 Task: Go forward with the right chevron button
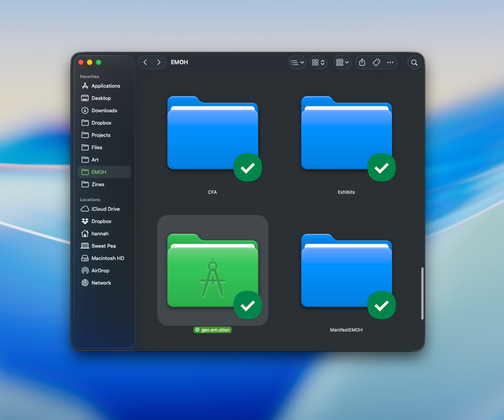pos(158,62)
